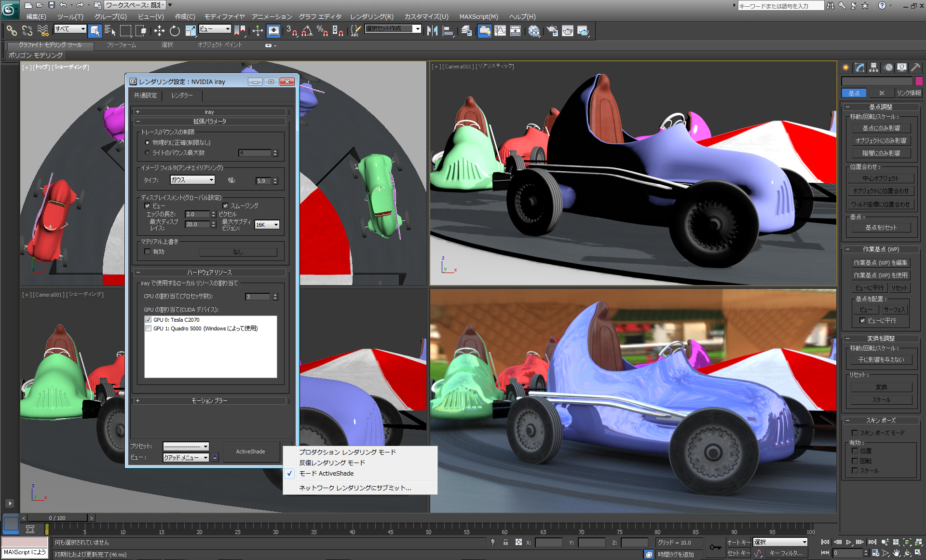This screenshot has height=560, width=926.
Task: Open the 16K max subdivision dropdown
Action: 267,225
